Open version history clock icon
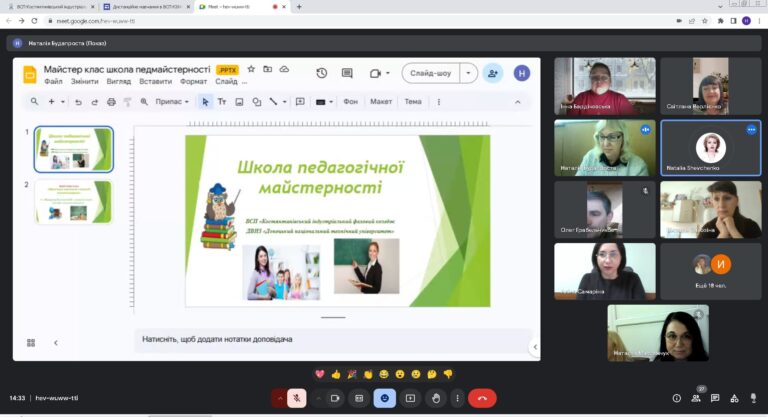Image resolution: width=768 pixels, height=417 pixels. point(322,73)
